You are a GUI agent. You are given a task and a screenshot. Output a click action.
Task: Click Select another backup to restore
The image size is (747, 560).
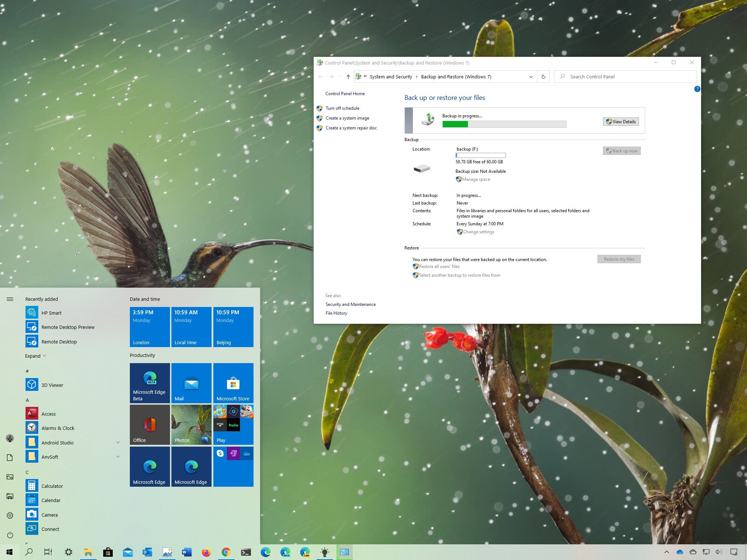pos(459,275)
